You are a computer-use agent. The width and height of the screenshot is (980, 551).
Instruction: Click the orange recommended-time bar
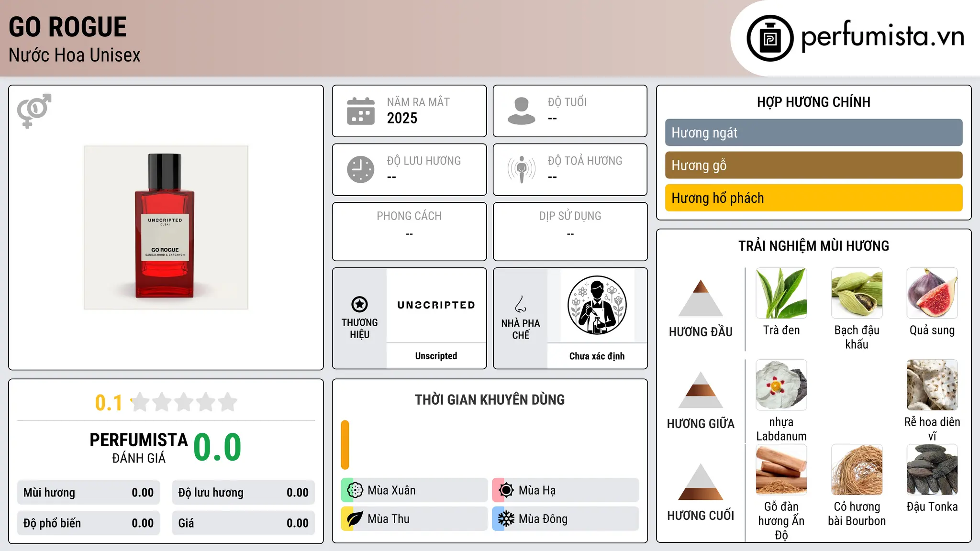(345, 445)
